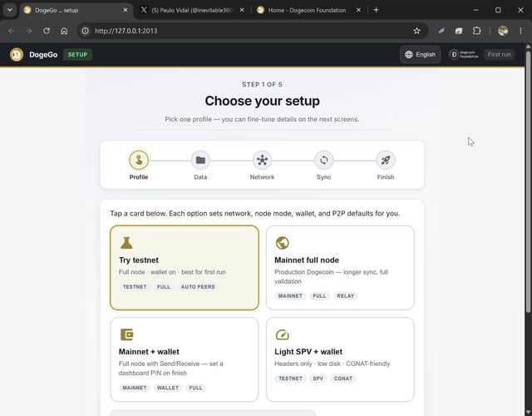The width and height of the screenshot is (532, 416).
Task: Click the AUTO PEERS tag
Action: tap(198, 287)
